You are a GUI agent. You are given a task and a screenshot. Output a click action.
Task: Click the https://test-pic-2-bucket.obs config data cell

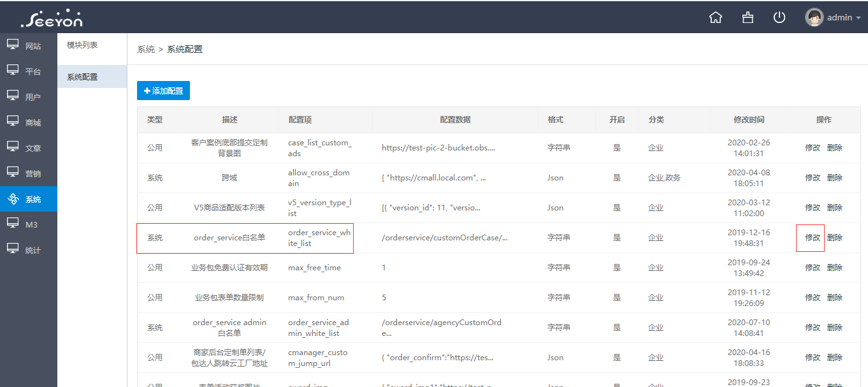pyautogui.click(x=438, y=147)
